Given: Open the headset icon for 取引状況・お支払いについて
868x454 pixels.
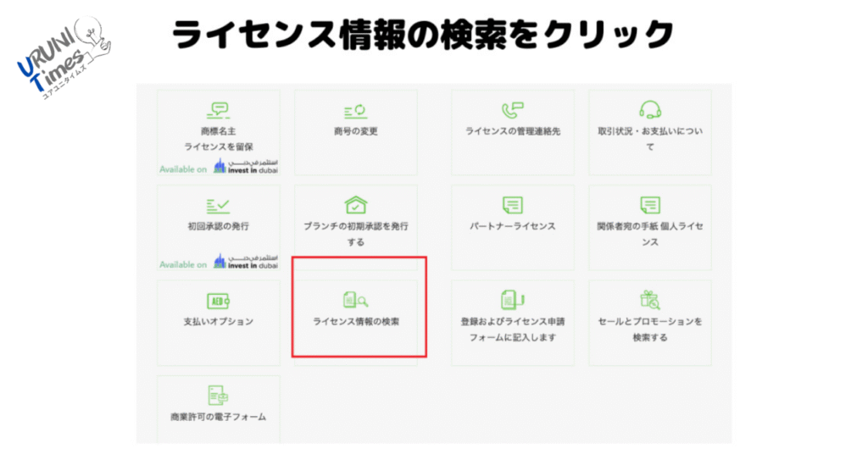Looking at the screenshot, I should coord(650,110).
